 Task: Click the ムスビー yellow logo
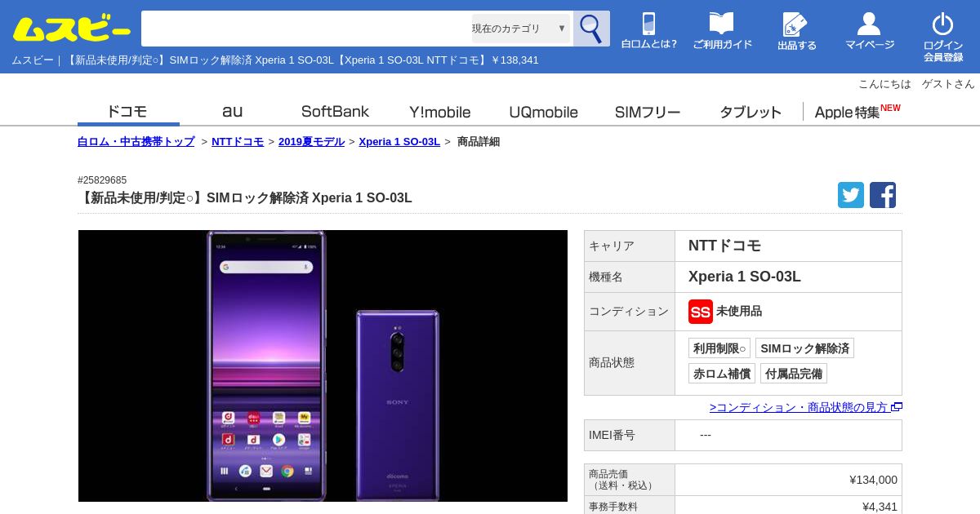pyautogui.click(x=71, y=29)
